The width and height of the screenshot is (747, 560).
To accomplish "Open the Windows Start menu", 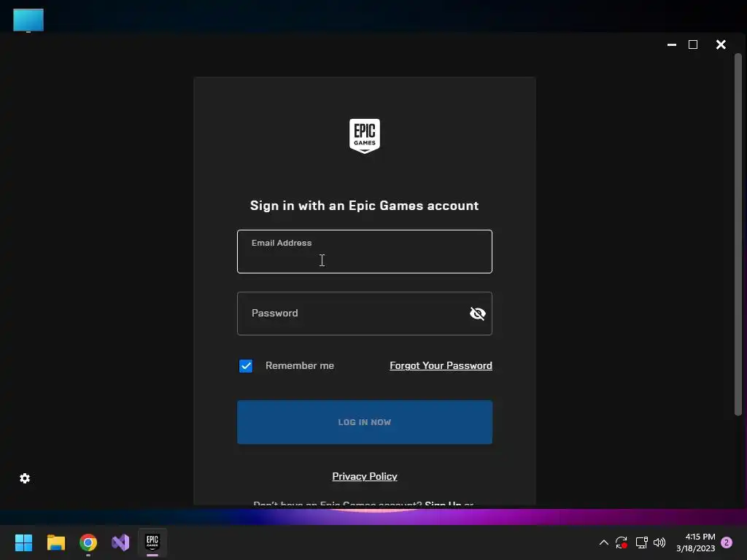I will tap(23, 542).
